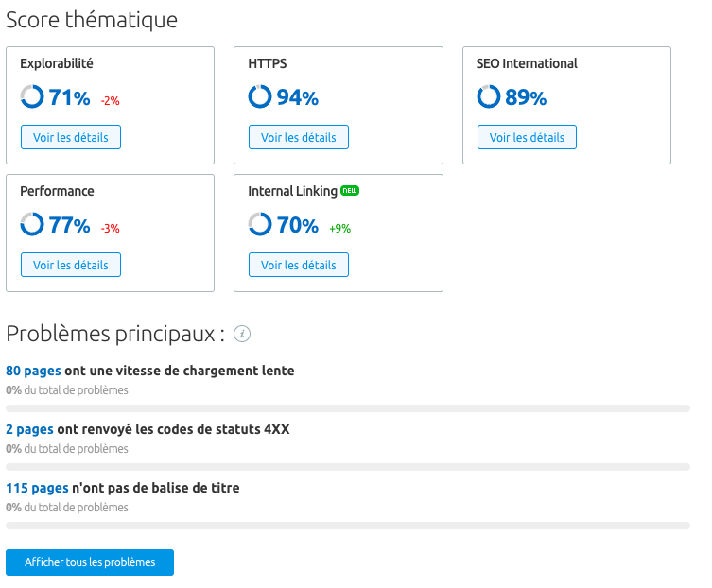The image size is (712, 588).
Task: Click the SEO International donut chart icon
Action: (x=489, y=96)
